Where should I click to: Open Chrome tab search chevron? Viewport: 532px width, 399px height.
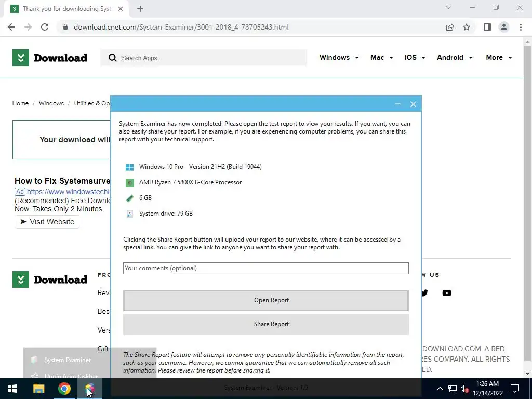click(448, 7)
